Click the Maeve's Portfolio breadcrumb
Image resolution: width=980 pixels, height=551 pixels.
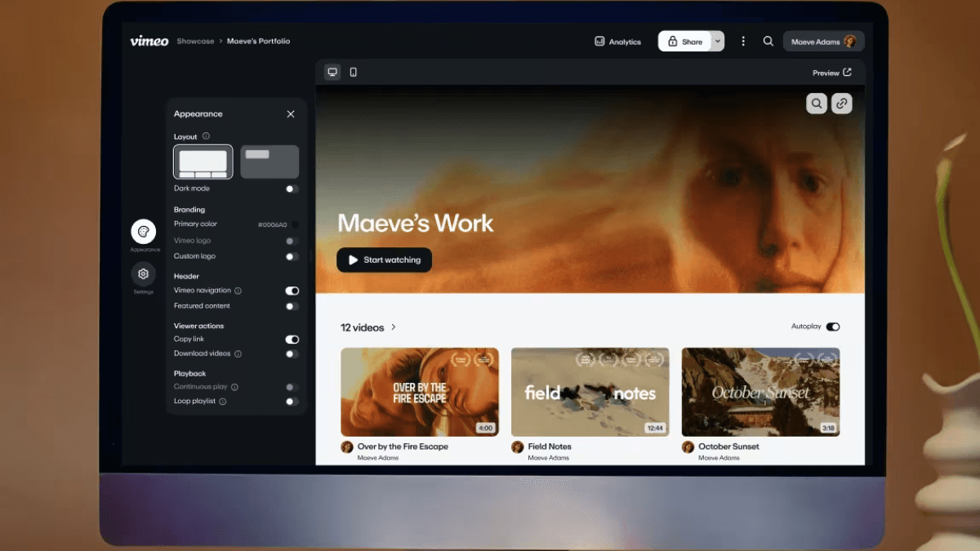coord(258,41)
